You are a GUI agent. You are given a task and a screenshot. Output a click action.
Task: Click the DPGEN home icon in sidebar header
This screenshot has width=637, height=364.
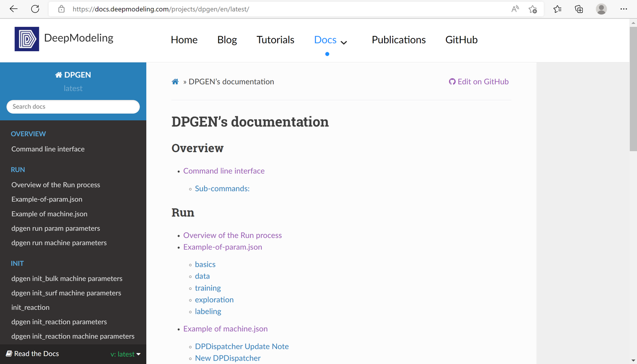pyautogui.click(x=59, y=75)
